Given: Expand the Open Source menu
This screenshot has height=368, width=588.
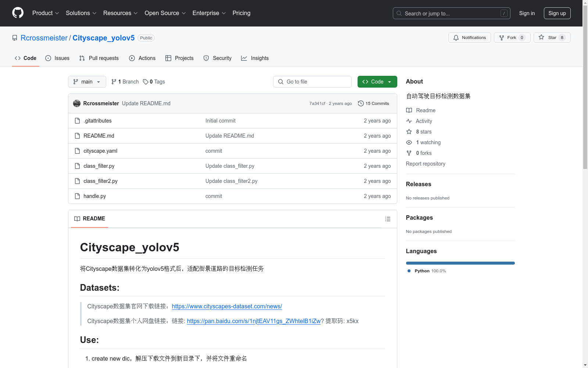Looking at the screenshot, I should [165, 13].
